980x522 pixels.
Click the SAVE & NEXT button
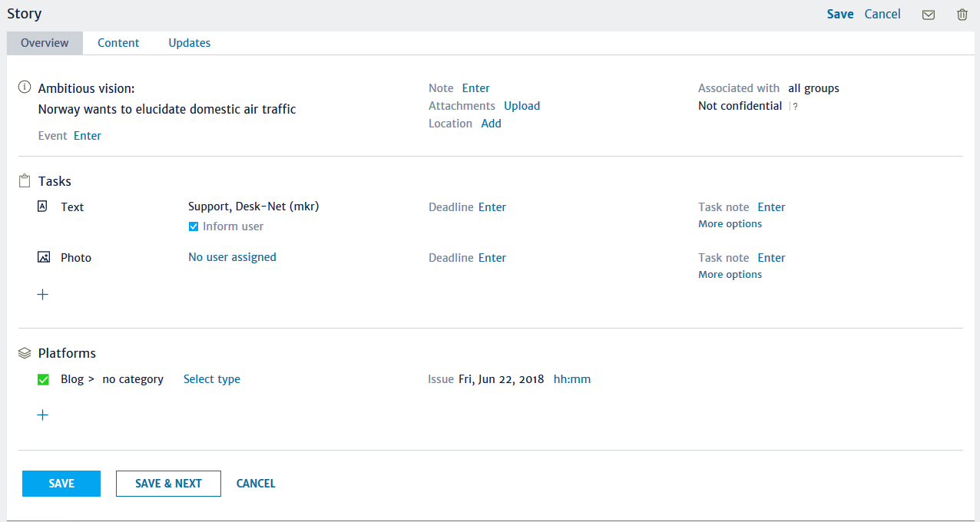pyautogui.click(x=168, y=484)
